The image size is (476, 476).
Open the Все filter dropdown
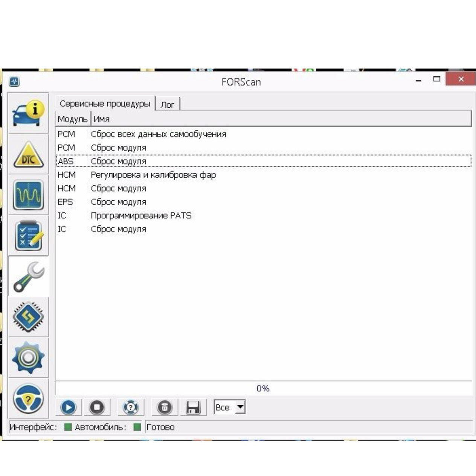point(230,407)
